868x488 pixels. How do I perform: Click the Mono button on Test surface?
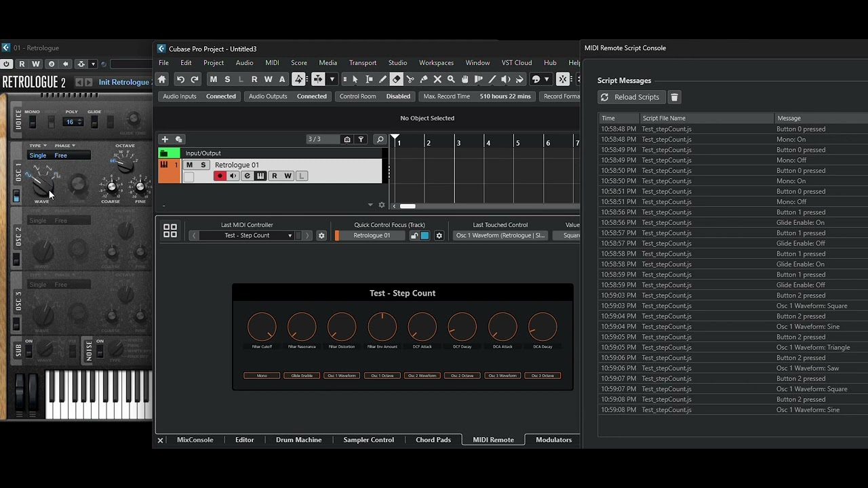[x=262, y=375]
